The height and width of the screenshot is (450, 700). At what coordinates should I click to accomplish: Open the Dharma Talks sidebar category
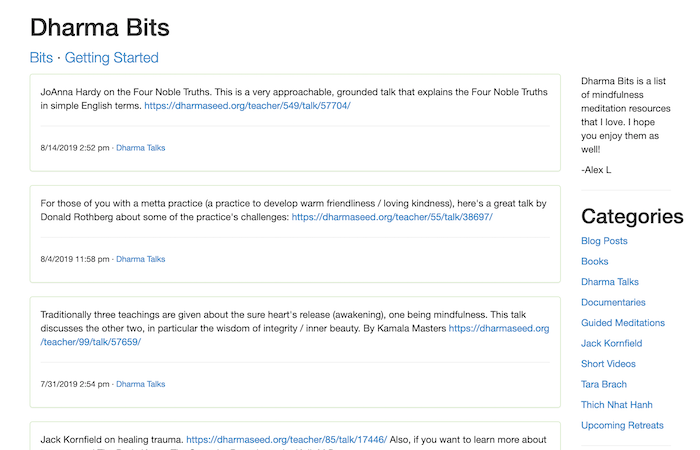coord(609,282)
